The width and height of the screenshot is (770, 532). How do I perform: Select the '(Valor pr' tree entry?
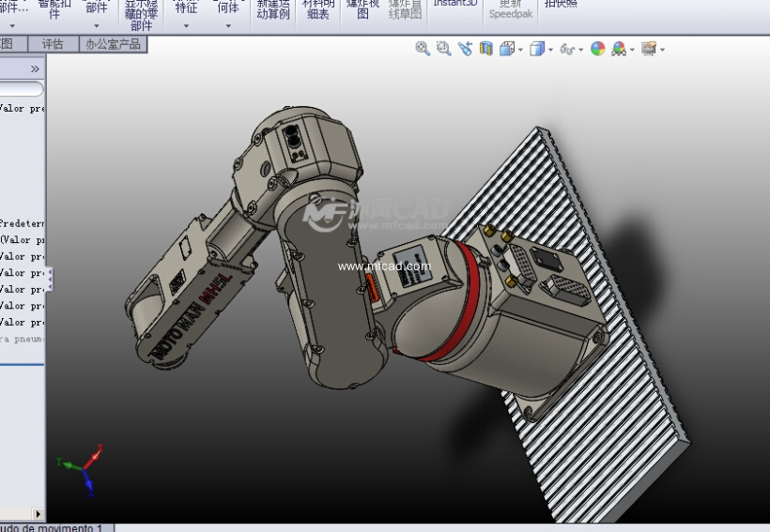tap(22, 239)
